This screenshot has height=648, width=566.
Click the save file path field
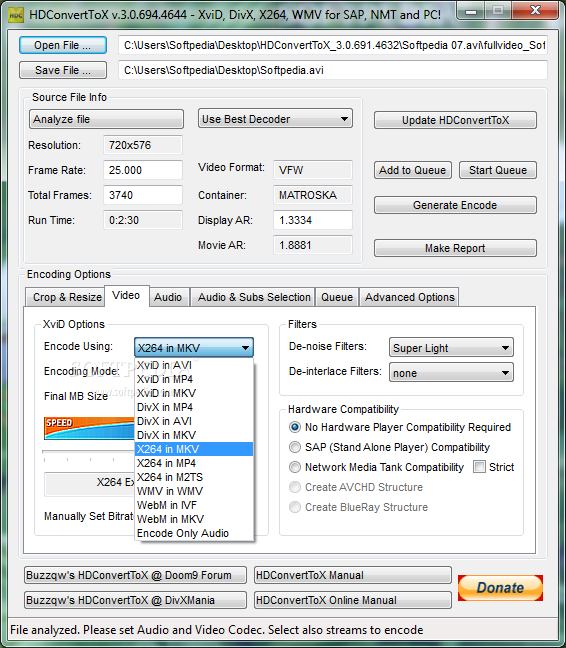coord(333,70)
